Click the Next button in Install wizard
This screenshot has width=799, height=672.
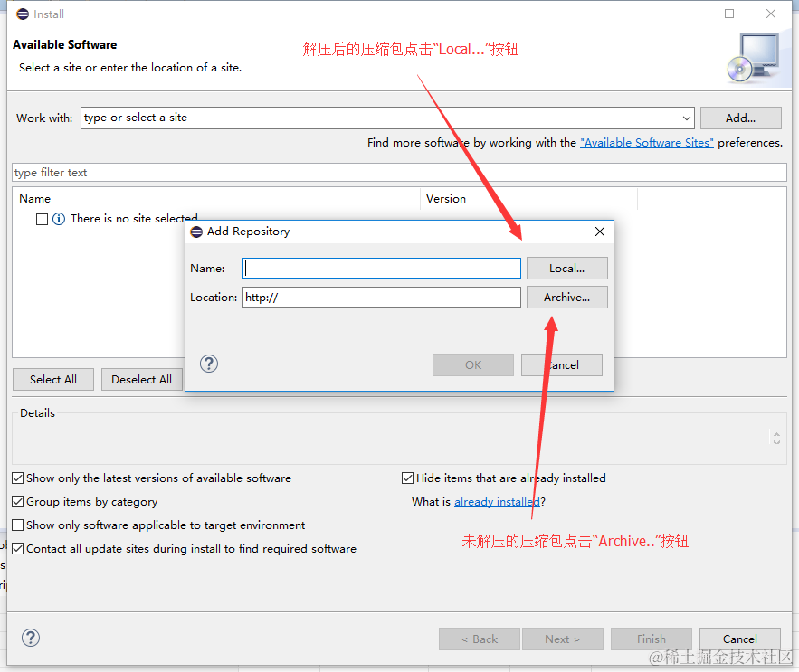point(563,639)
